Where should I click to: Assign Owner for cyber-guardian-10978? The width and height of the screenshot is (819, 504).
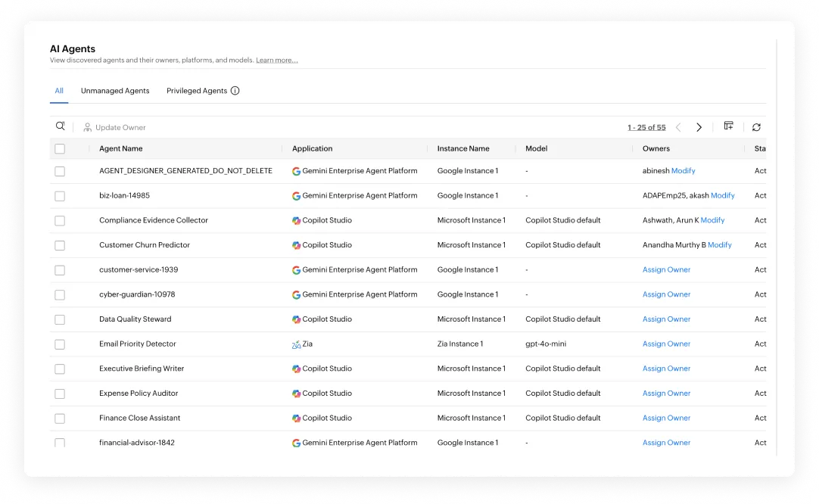pyautogui.click(x=667, y=294)
